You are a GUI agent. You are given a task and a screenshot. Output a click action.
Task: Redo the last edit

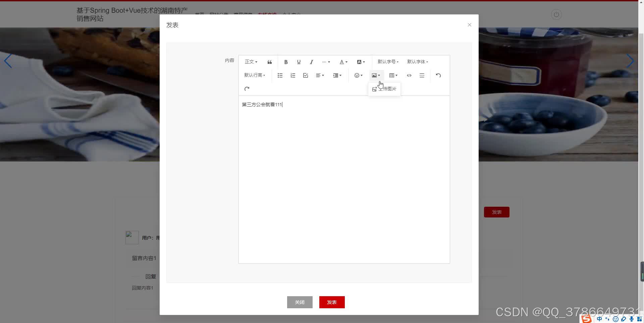point(247,89)
